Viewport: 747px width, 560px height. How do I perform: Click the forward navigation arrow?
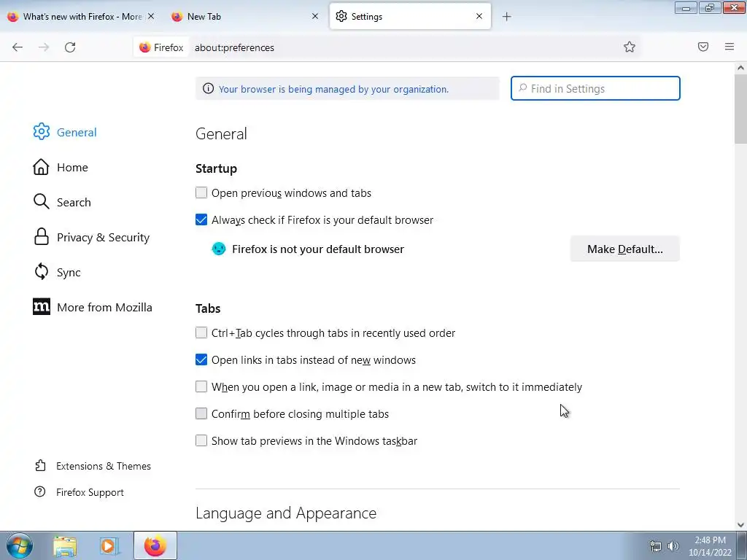tap(44, 47)
